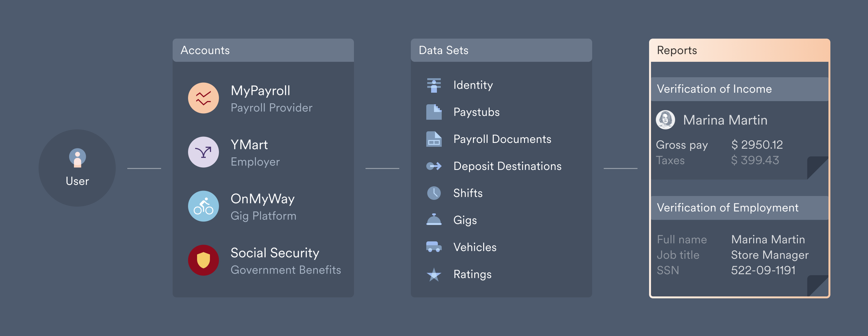Select the Vehicles truck icon
Screen dimensions: 868x336
click(434, 247)
